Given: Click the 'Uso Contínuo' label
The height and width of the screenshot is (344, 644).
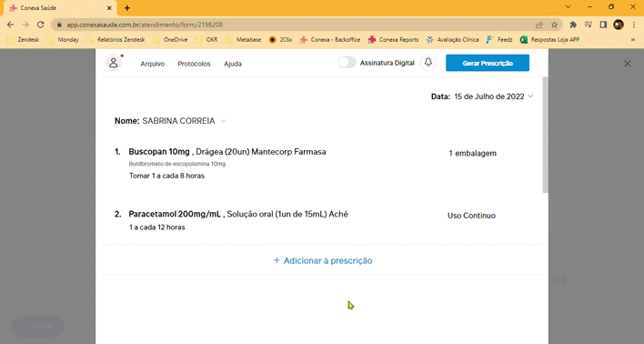Looking at the screenshot, I should point(471,216).
